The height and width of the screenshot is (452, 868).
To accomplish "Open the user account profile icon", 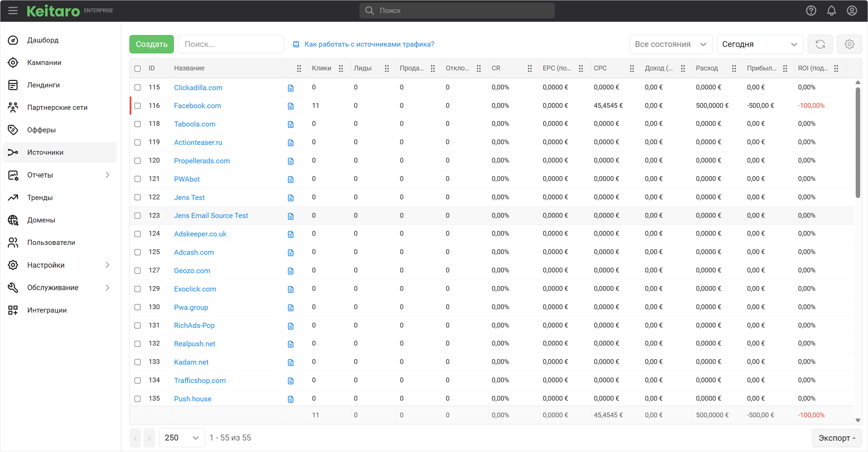I will pos(852,11).
